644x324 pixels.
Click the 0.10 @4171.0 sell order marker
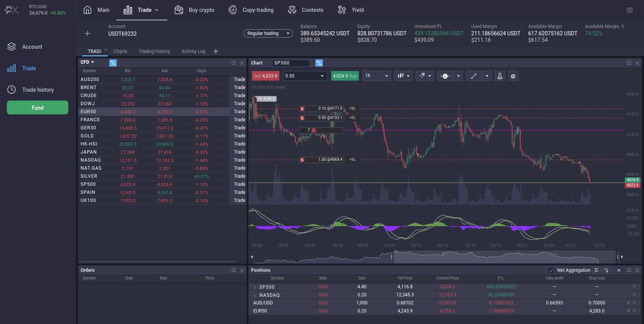click(x=321, y=108)
